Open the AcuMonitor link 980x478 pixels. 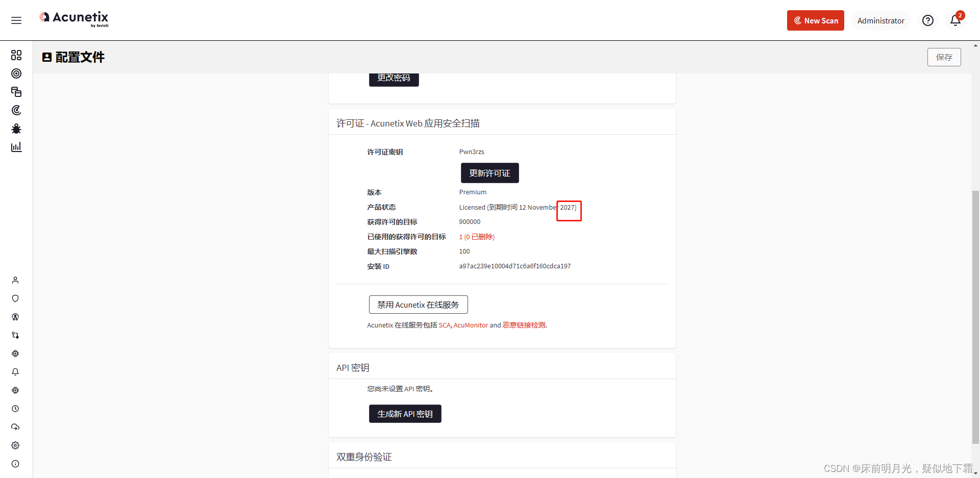click(x=471, y=325)
